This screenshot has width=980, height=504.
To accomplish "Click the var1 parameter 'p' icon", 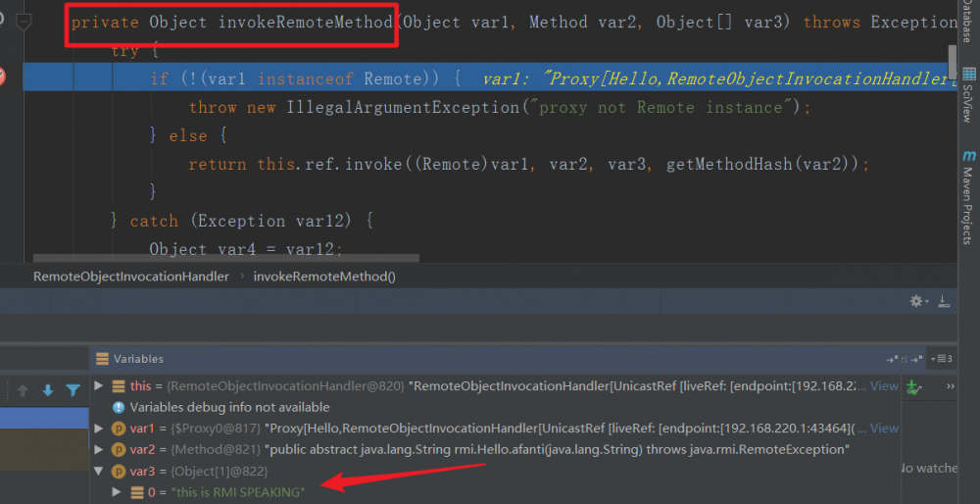I will pos(119,428).
